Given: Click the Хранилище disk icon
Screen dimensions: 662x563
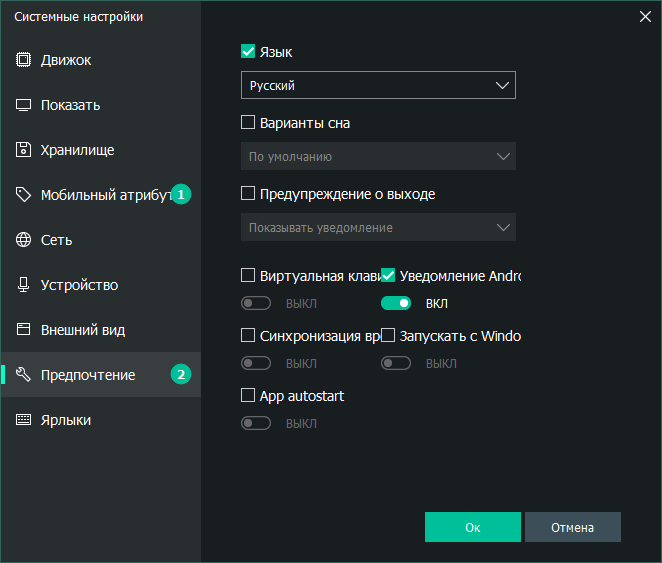Looking at the screenshot, I should pos(24,150).
